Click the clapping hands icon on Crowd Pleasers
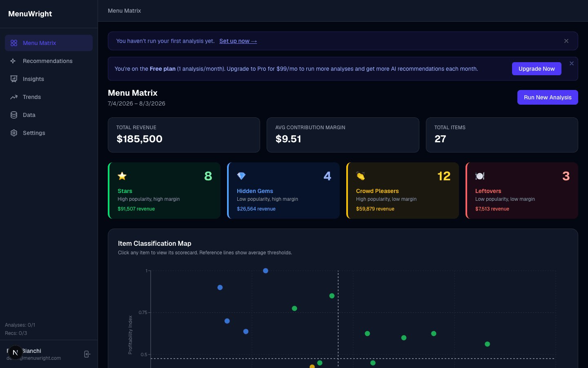Viewport: 588px width, 368px height. pyautogui.click(x=361, y=176)
